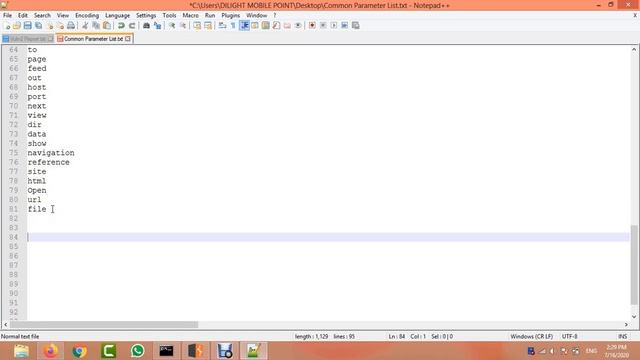This screenshot has height=360, width=640.
Task: Toggle Show All Characters pilcrow icon
Action: 233,26
